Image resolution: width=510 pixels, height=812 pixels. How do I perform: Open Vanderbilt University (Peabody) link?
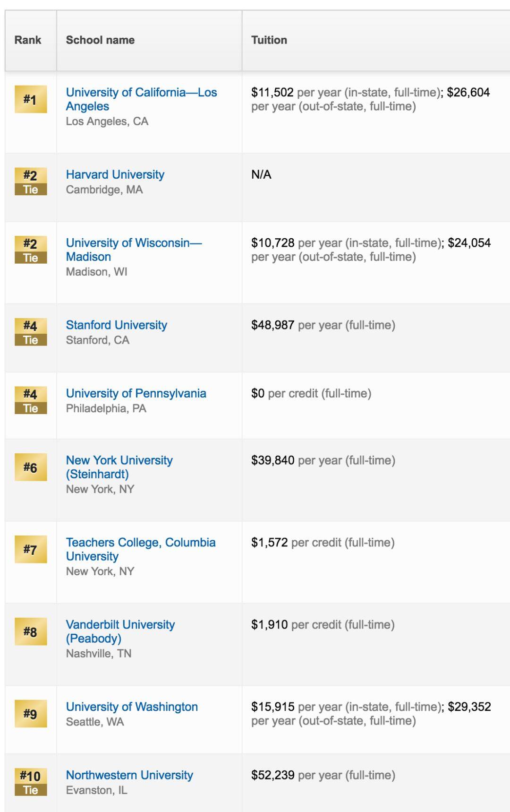pos(120,631)
